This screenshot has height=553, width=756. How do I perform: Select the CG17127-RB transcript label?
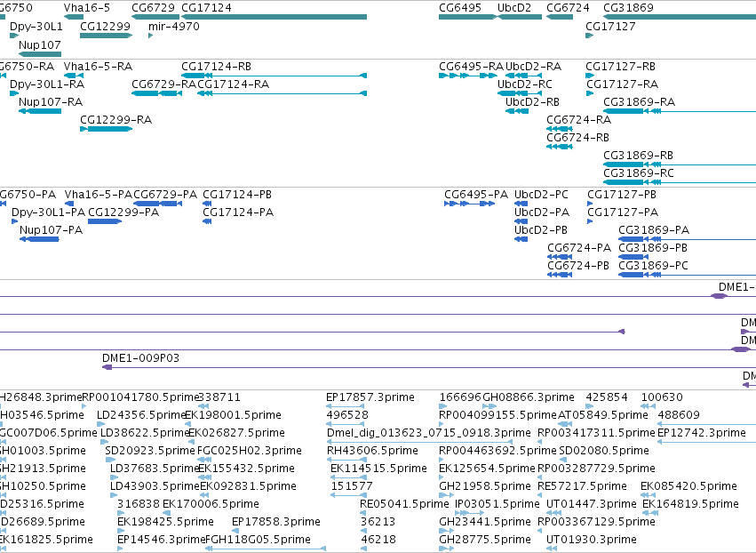point(620,66)
